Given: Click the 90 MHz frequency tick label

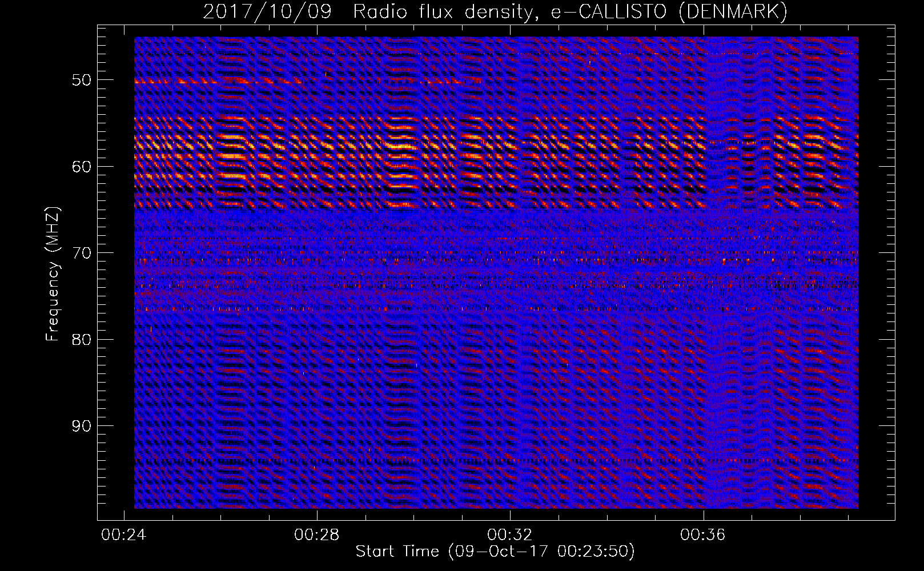Looking at the screenshot, I should [x=82, y=426].
